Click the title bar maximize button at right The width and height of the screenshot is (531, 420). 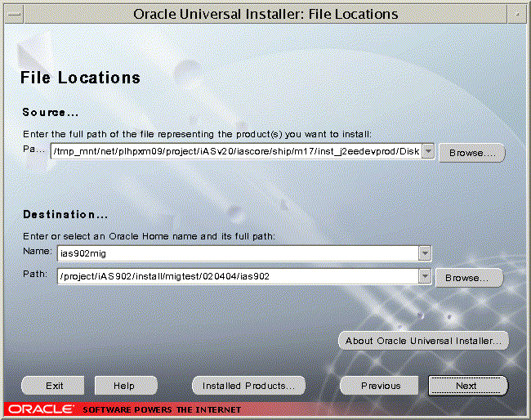pyautogui.click(x=517, y=15)
